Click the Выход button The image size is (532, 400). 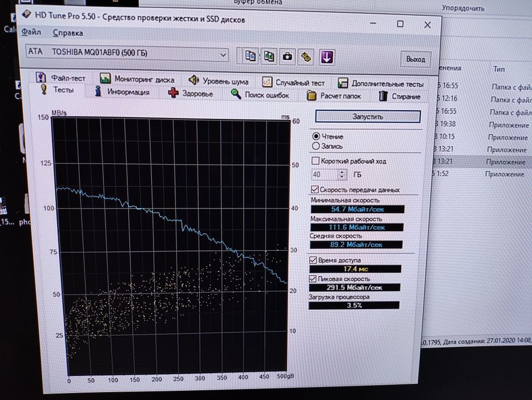click(415, 59)
